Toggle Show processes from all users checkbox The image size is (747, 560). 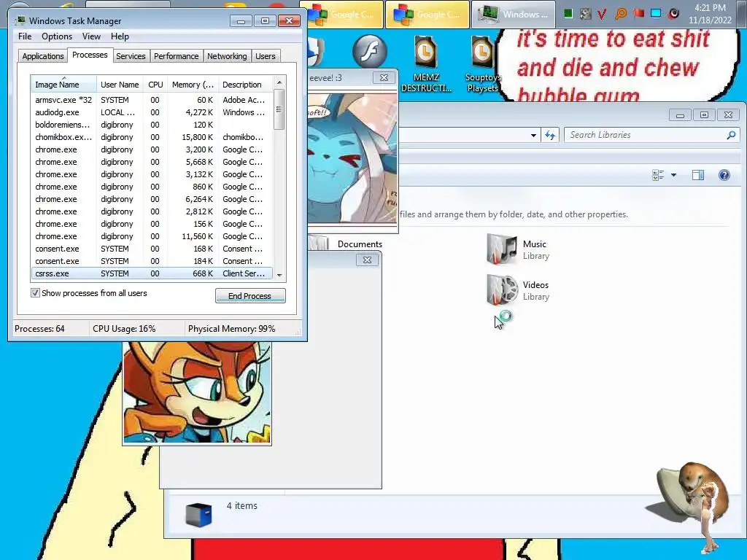tap(35, 293)
